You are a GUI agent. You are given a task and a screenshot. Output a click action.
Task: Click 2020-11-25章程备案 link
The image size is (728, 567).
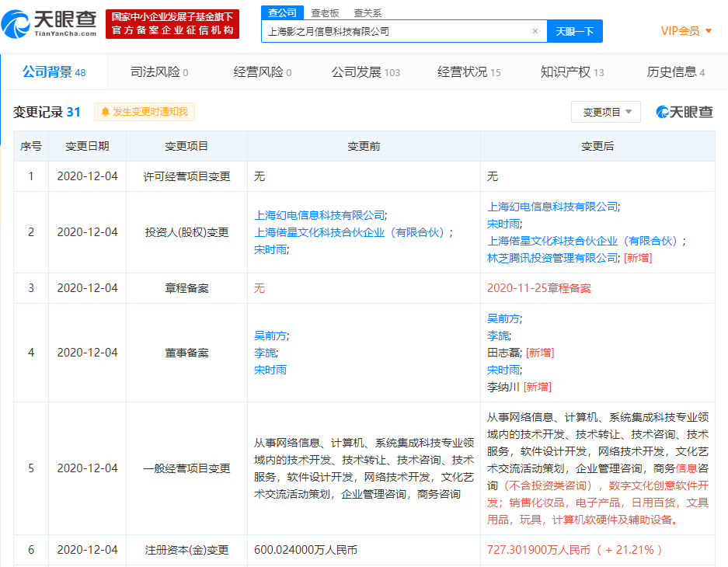(x=538, y=288)
